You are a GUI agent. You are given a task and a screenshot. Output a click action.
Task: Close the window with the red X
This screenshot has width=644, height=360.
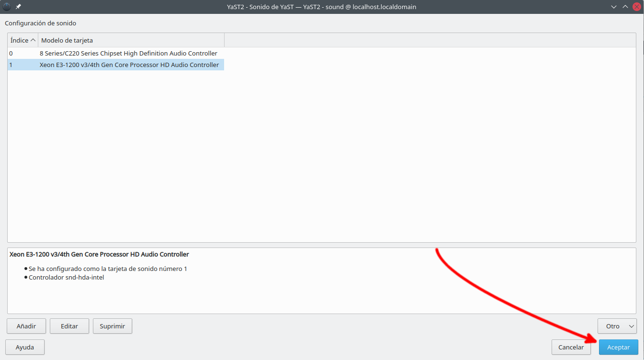pyautogui.click(x=636, y=7)
